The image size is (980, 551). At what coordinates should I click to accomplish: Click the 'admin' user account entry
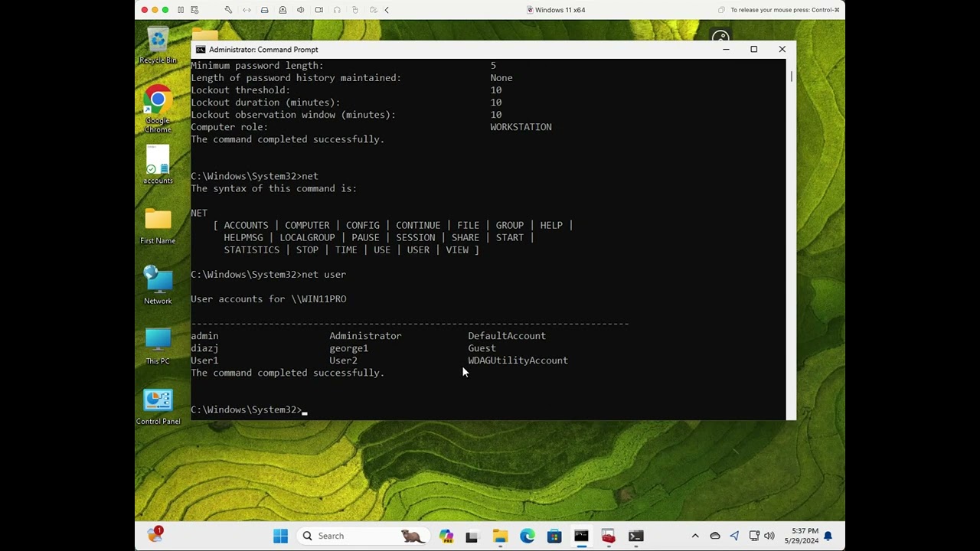[x=204, y=336]
